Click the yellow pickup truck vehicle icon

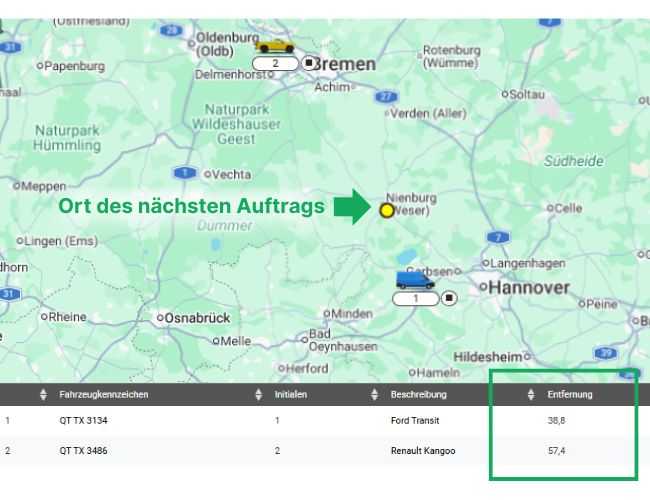[275, 46]
